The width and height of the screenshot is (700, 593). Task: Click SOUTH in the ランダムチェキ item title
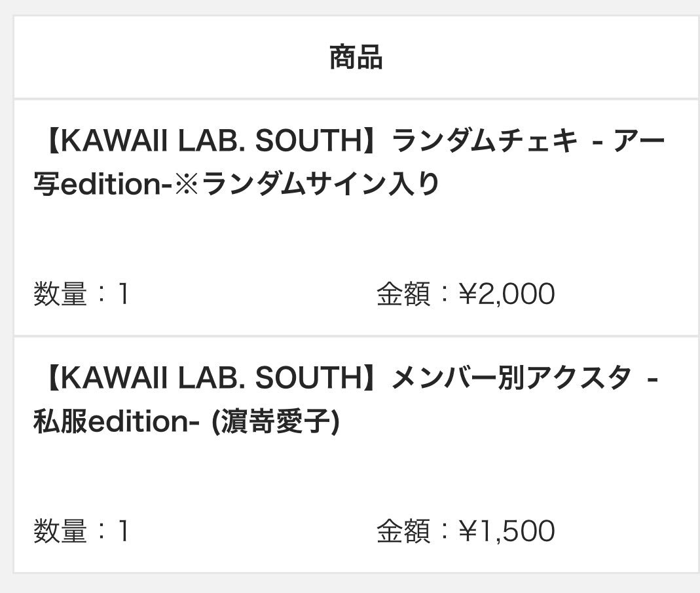pyautogui.click(x=309, y=142)
